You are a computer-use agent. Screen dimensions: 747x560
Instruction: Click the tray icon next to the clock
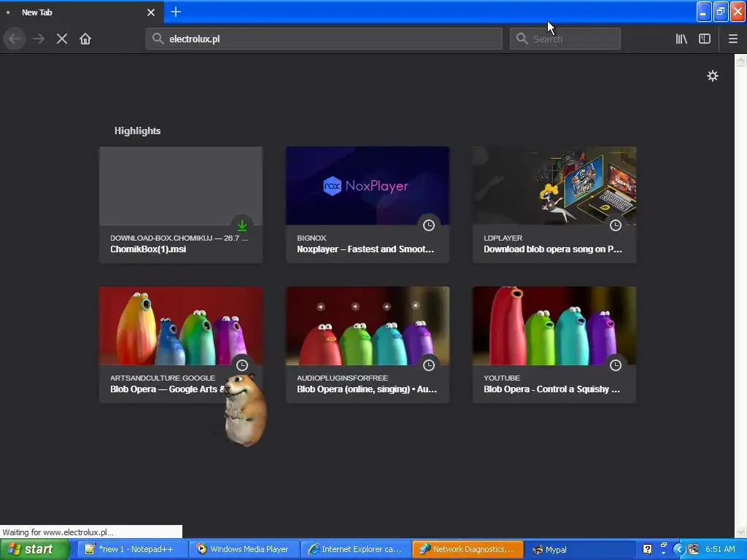click(693, 549)
